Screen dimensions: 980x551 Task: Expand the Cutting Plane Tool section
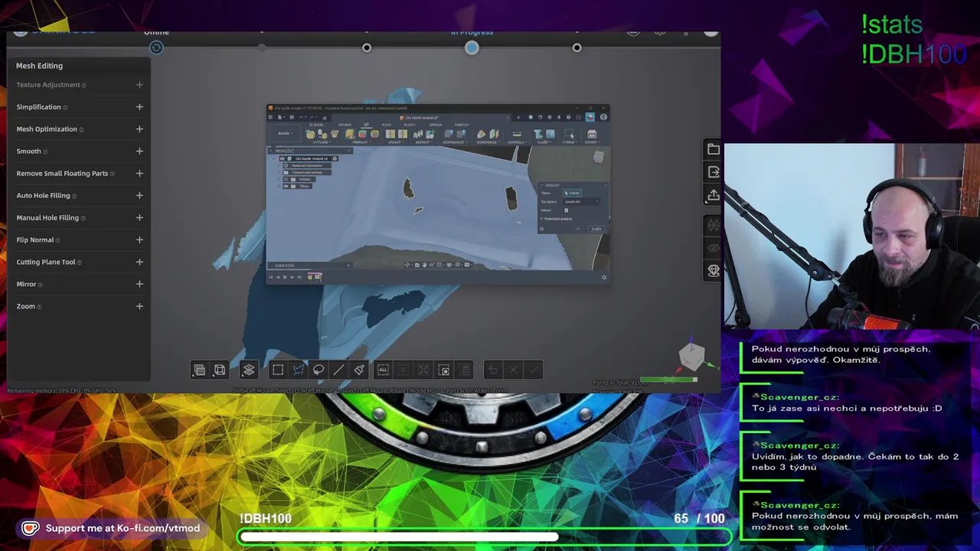(x=139, y=262)
